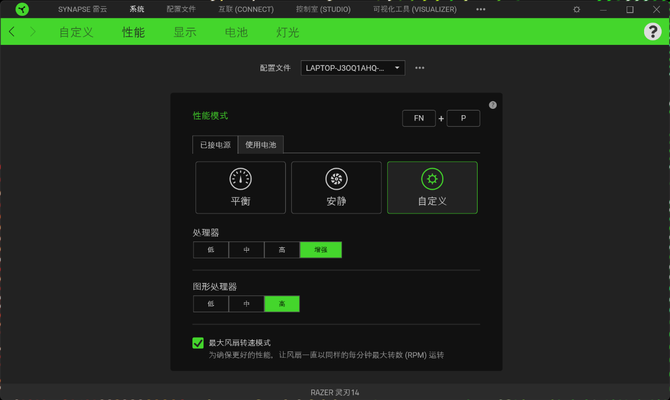Show more modules via top ellipsis
The image size is (670, 400).
[x=481, y=9]
